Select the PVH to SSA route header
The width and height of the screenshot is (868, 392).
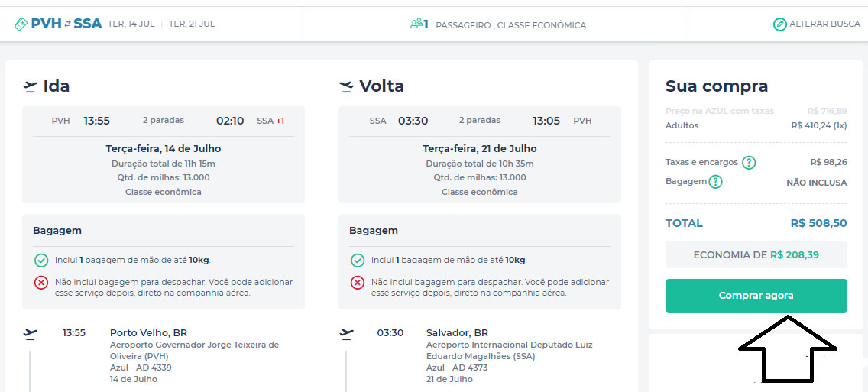(x=66, y=24)
